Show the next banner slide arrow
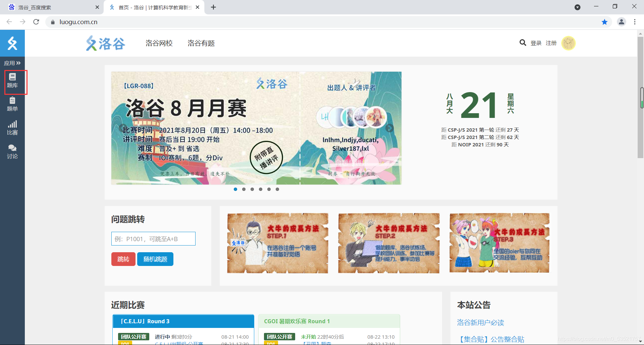 (389, 128)
